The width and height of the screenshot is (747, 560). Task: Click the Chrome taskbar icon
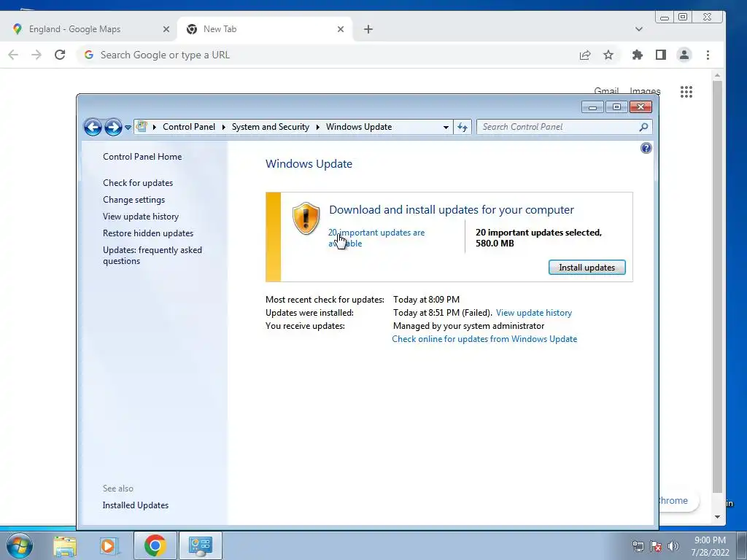[x=155, y=545]
